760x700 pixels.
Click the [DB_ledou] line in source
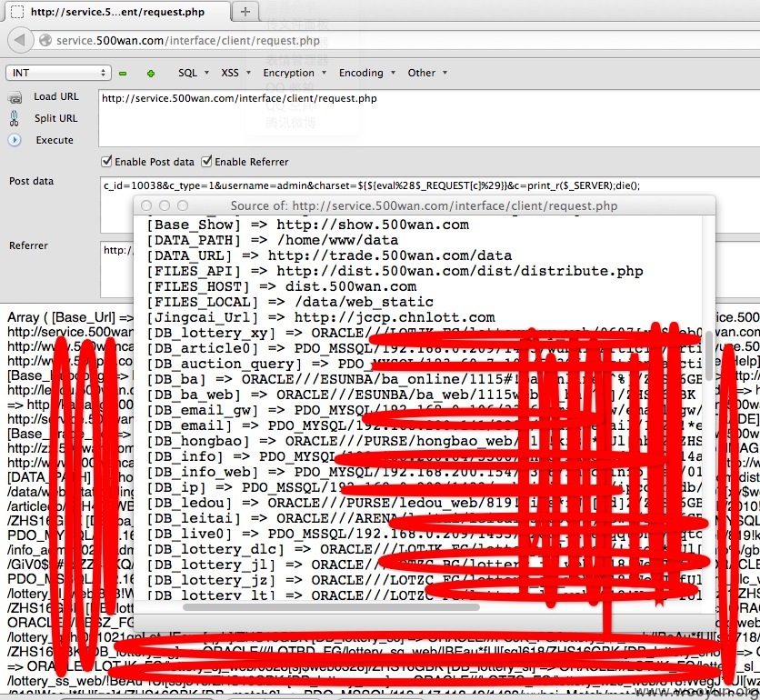425,504
